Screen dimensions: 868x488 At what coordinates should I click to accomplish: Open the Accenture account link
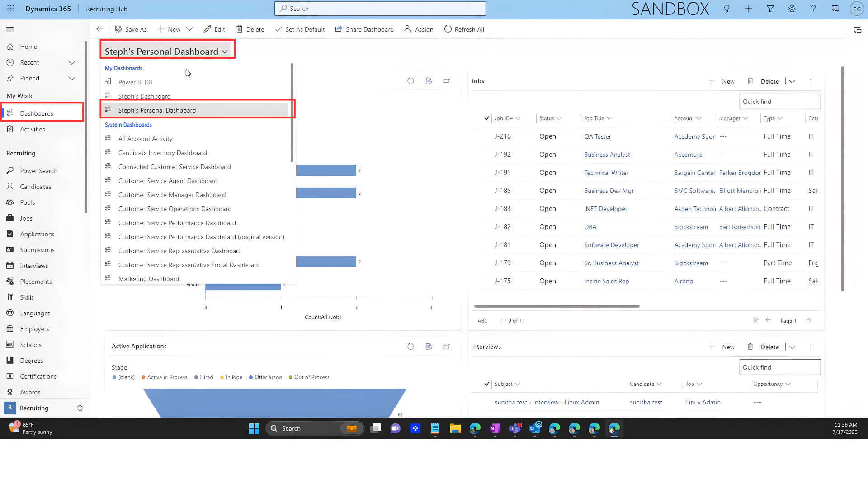pyautogui.click(x=688, y=155)
